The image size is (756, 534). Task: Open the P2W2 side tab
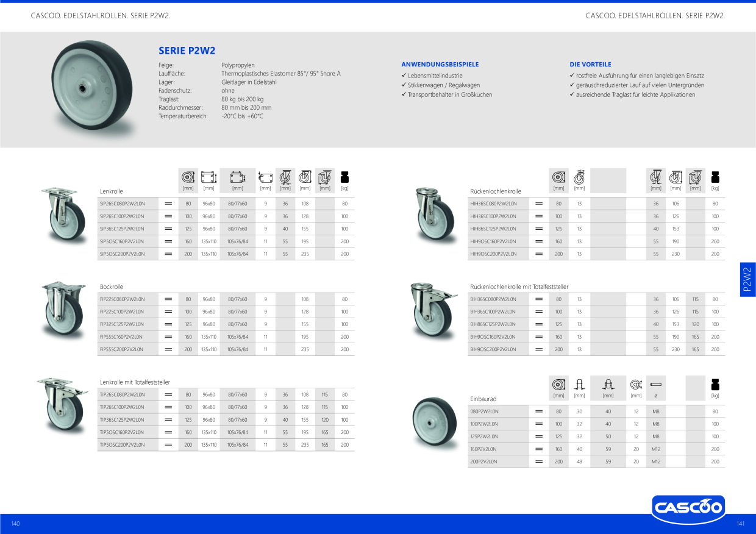747,280
